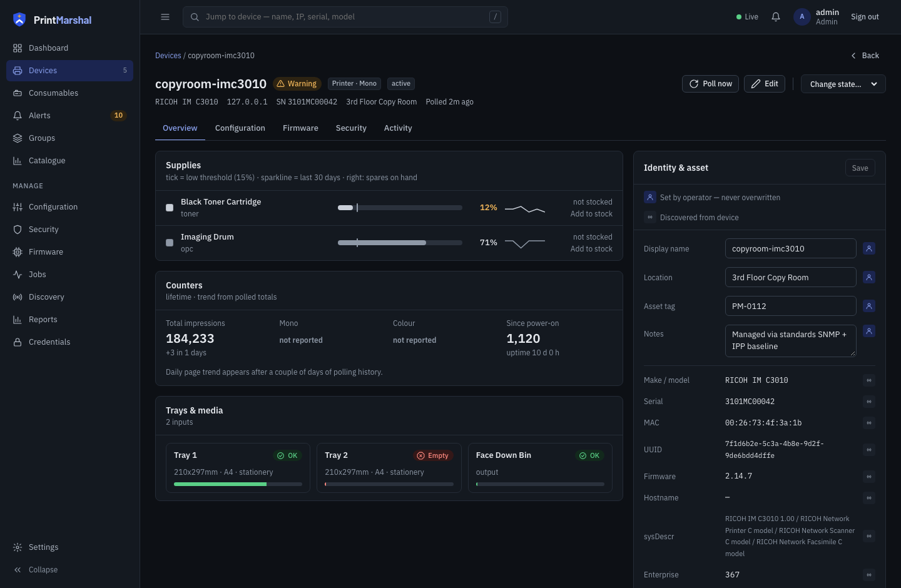This screenshot has height=588, width=901.
Task: Click the Tray 1 OK status badge
Action: click(x=287, y=455)
